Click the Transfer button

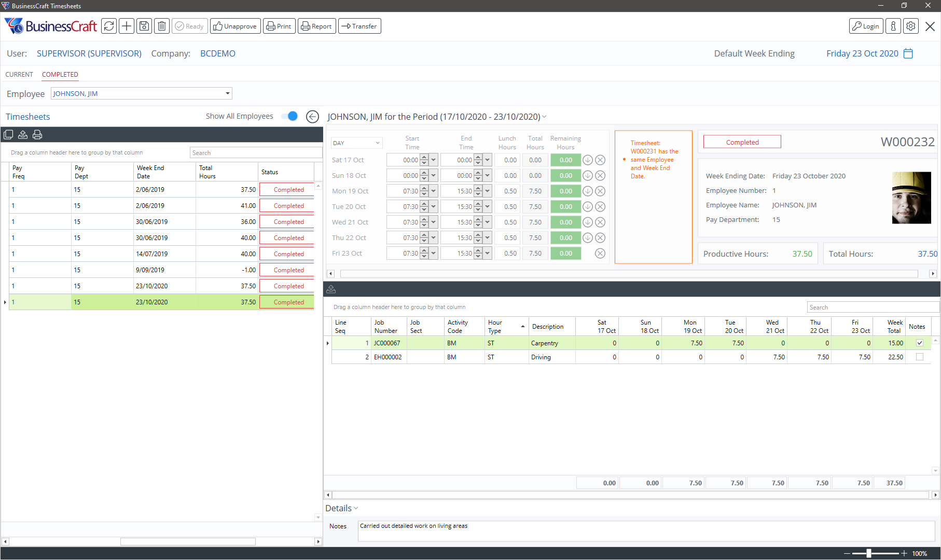359,26
